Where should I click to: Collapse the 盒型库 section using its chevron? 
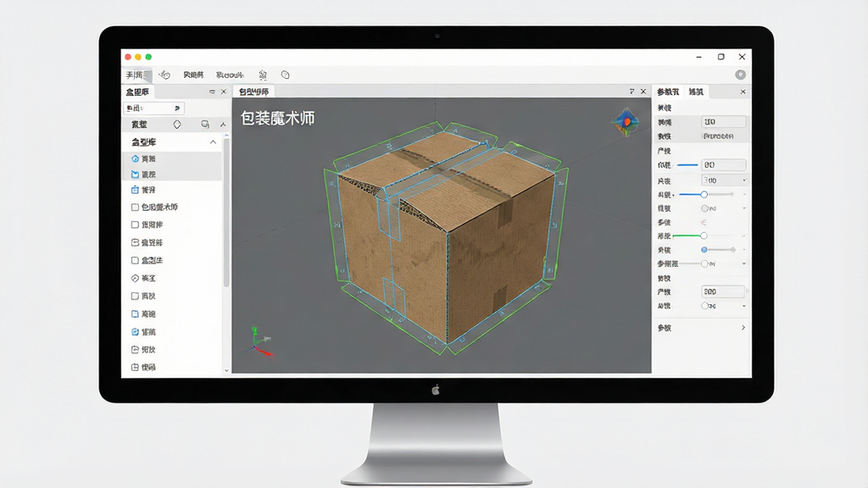click(213, 142)
